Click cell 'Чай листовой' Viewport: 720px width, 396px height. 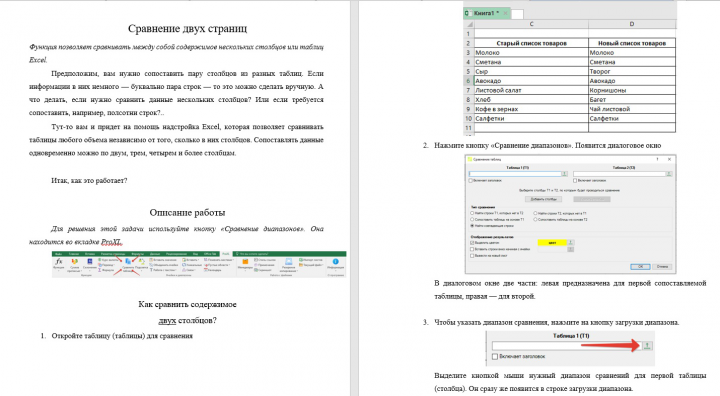(x=632, y=109)
